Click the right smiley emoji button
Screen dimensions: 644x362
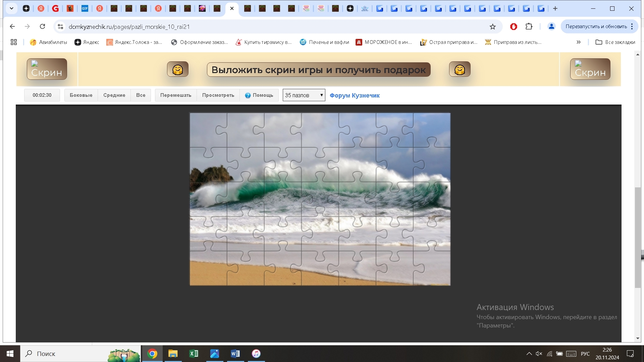pyautogui.click(x=460, y=69)
